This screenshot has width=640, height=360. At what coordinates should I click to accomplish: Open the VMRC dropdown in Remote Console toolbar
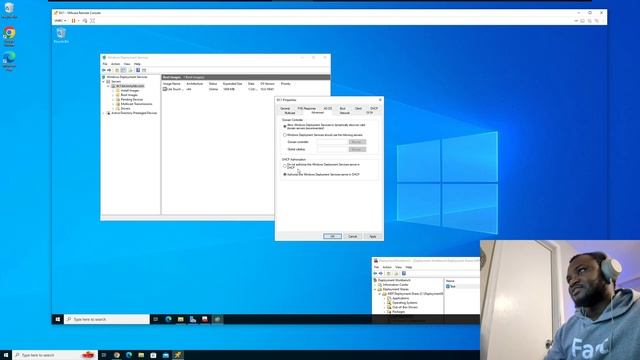pos(60,20)
